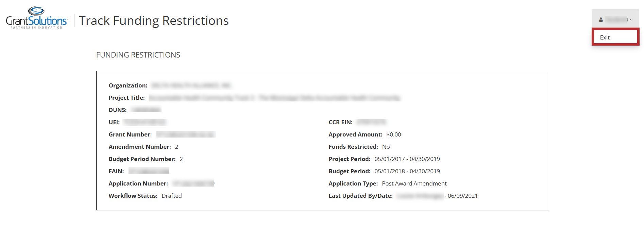Click the Grant Number label

[x=130, y=134]
